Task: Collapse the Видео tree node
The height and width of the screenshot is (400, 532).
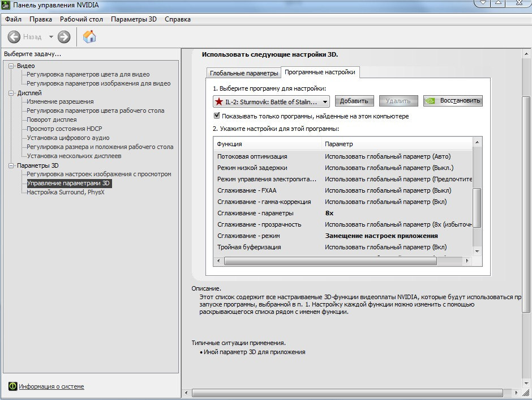Action: (11, 66)
